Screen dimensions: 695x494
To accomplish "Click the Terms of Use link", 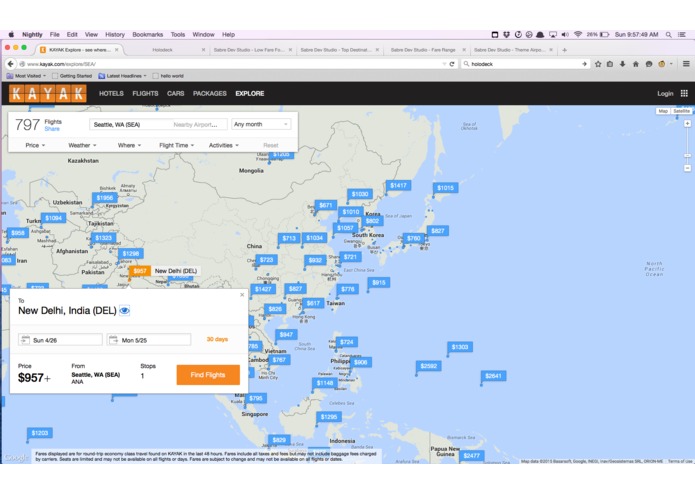I will click(679, 461).
